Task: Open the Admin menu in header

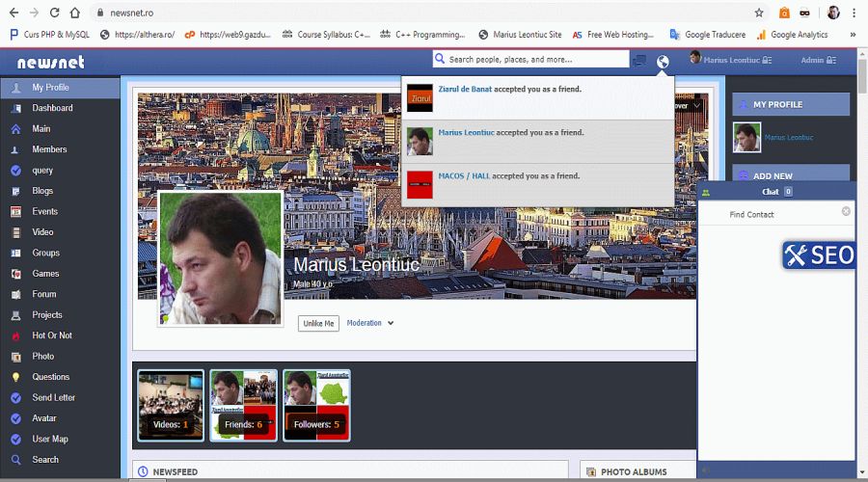Action: pyautogui.click(x=818, y=61)
